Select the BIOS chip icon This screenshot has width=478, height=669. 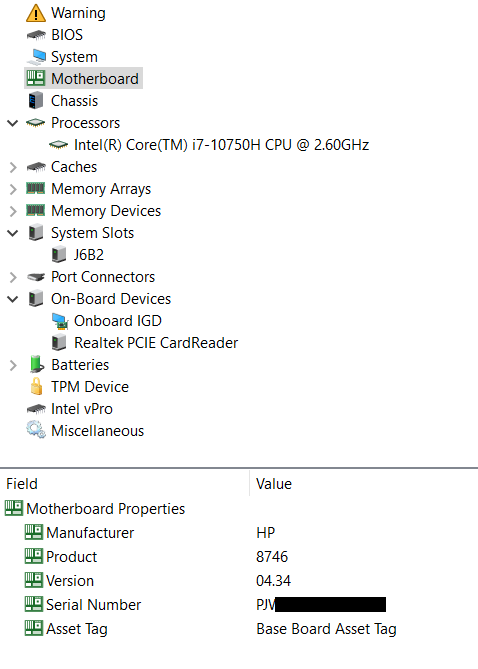[x=36, y=35]
